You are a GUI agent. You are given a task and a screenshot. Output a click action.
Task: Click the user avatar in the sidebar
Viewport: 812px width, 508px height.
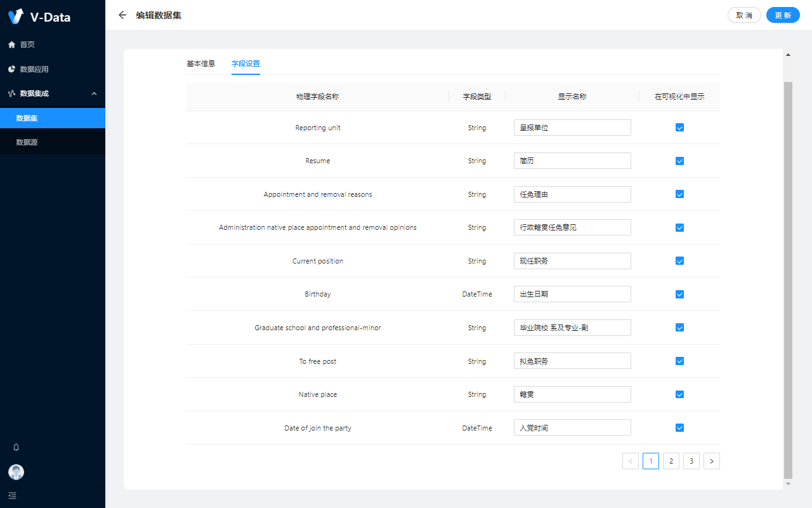click(x=16, y=472)
